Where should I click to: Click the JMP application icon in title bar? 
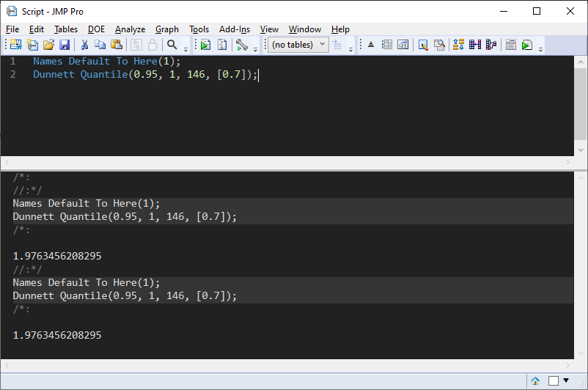tap(12, 11)
